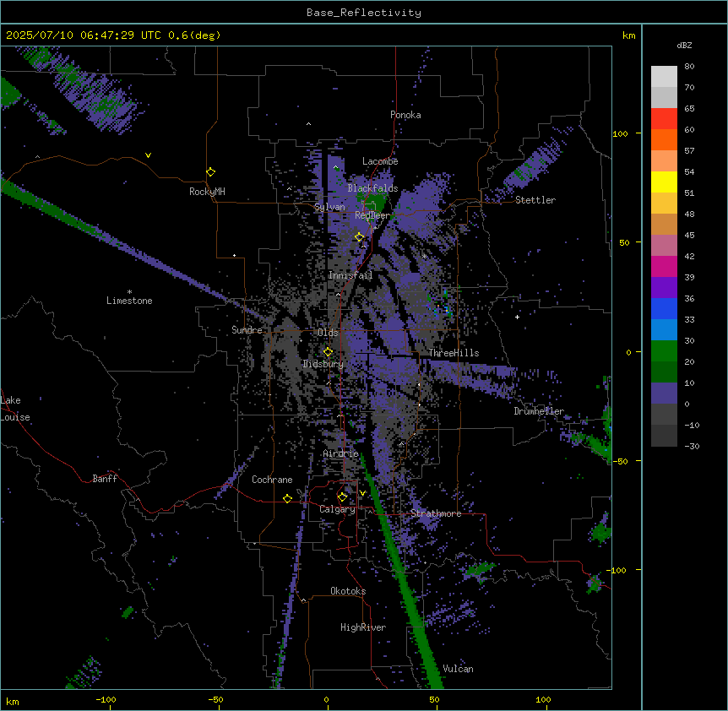Click the 50 label on vertical axis
Image resolution: width=728 pixels, height=711 pixels.
[624, 242]
